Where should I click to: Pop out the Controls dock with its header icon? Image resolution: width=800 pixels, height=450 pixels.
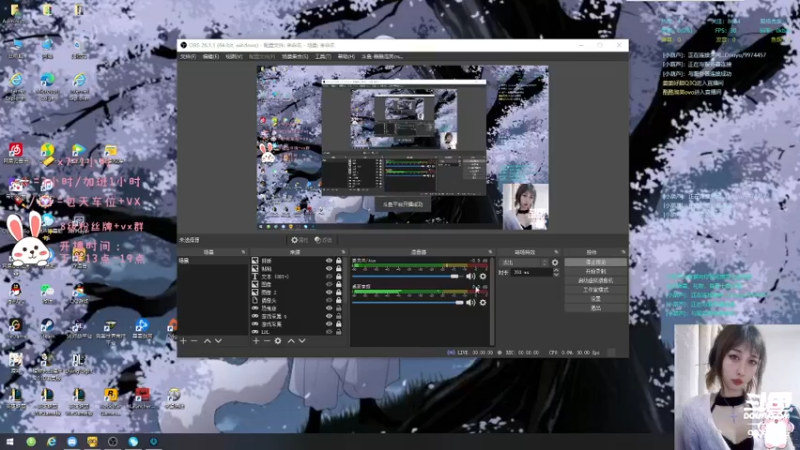(x=623, y=252)
